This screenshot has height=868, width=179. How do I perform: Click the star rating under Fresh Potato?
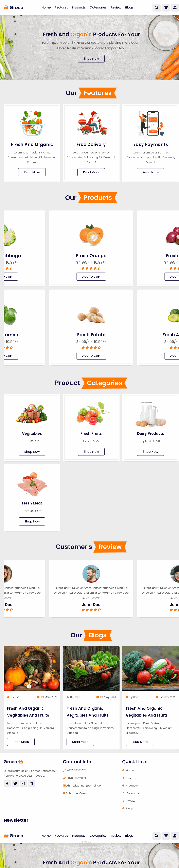[x=91, y=347]
